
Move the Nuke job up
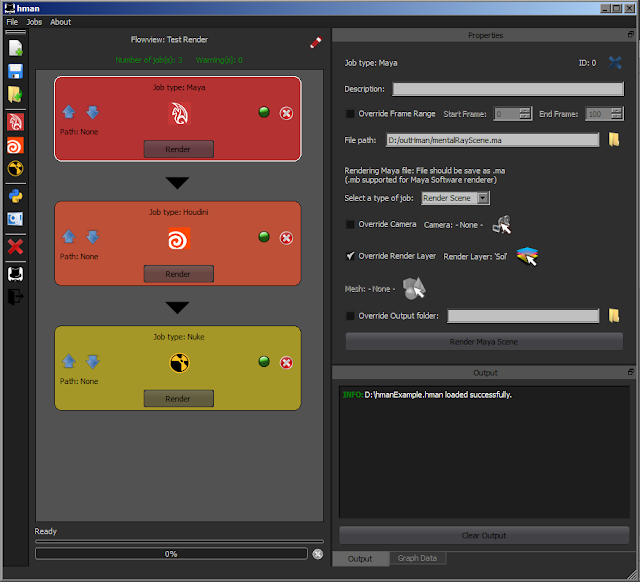[69, 361]
